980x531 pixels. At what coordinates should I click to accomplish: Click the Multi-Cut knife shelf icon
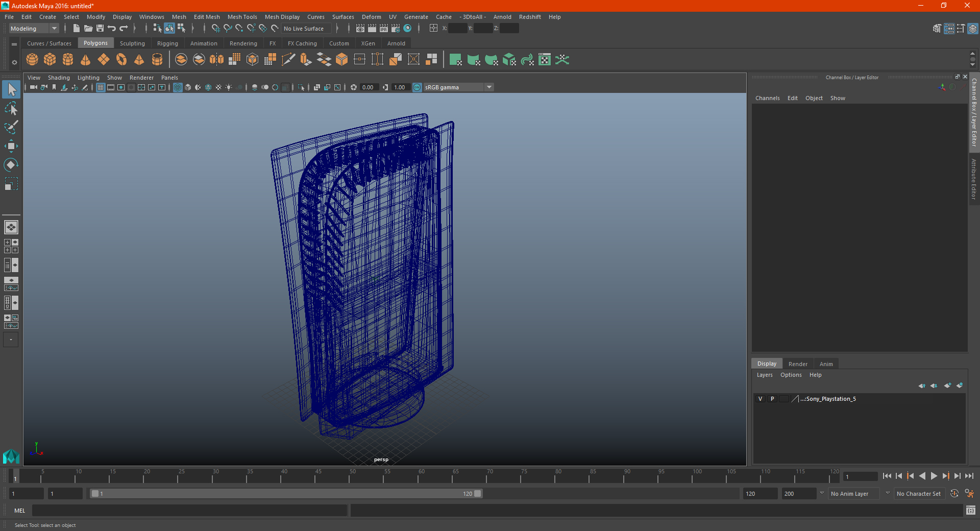click(288, 60)
